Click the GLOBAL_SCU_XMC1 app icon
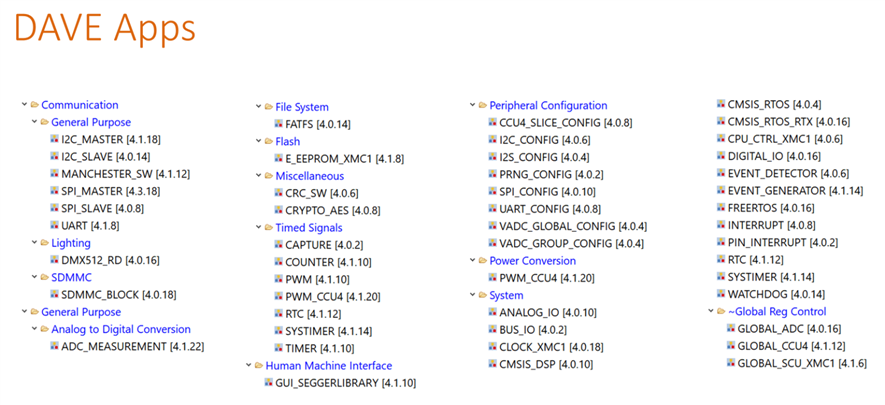Image resolution: width=885 pixels, height=405 pixels. [730, 363]
